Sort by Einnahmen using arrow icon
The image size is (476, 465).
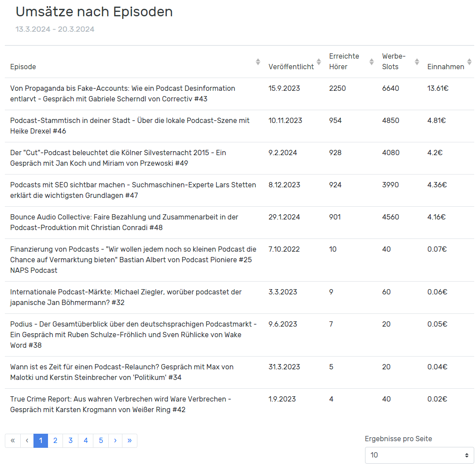pyautogui.click(x=469, y=62)
